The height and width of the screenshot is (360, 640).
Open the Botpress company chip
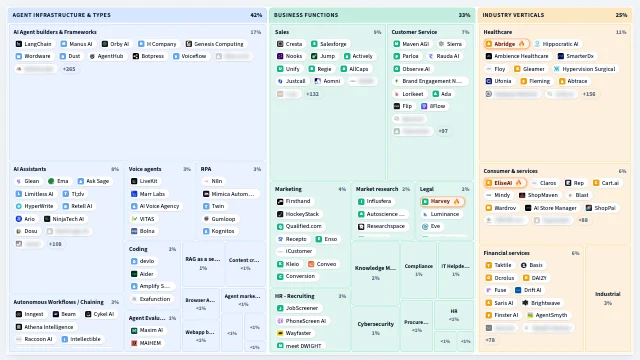[148, 56]
